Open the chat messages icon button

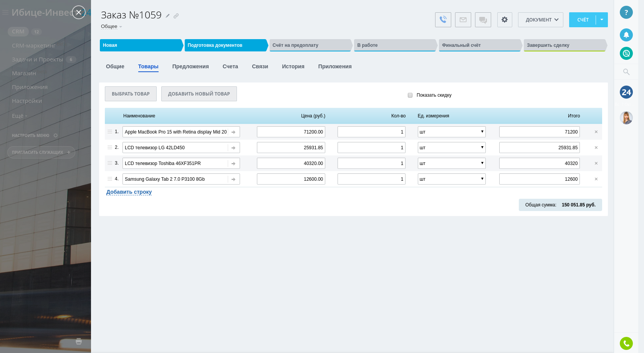[483, 20]
